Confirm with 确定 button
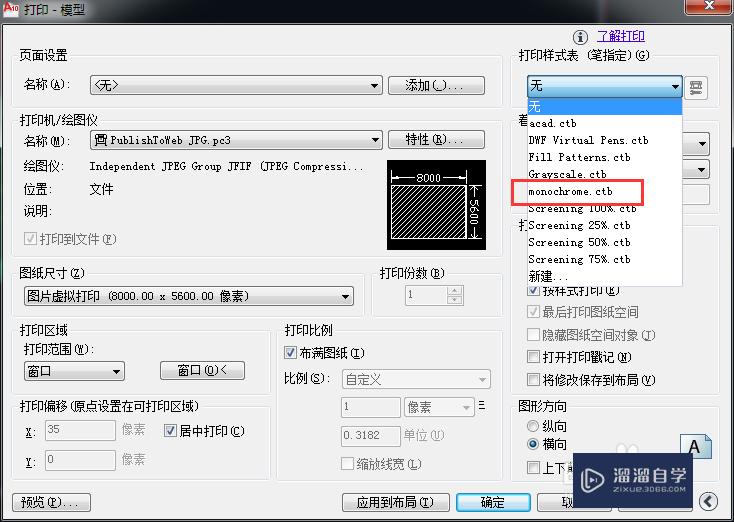Viewport: 734px width, 522px height. (493, 502)
